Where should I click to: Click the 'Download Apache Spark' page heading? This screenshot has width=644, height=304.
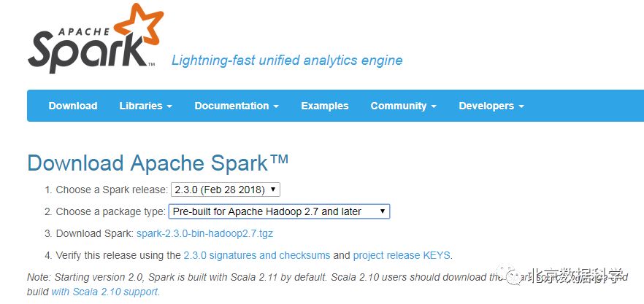[x=158, y=163]
